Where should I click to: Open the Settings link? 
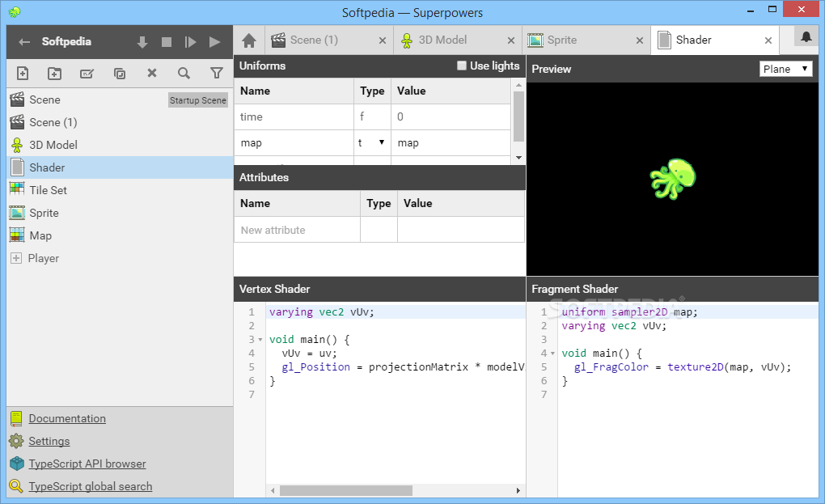pos(49,442)
